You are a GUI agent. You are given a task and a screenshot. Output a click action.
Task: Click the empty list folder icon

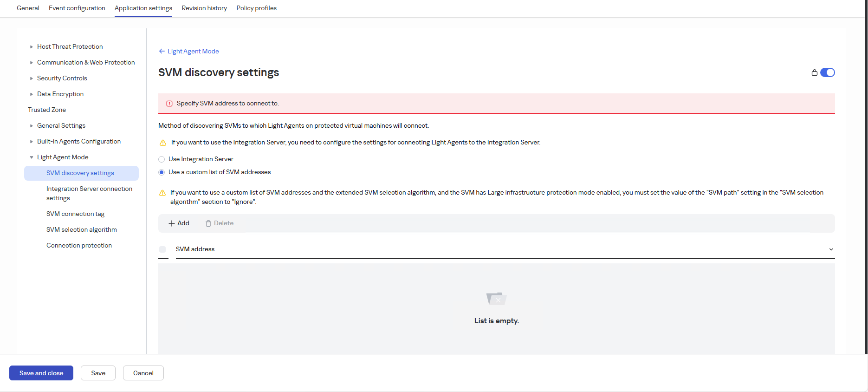point(496,298)
